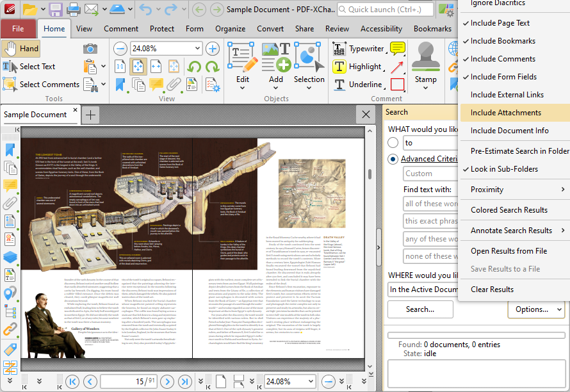Click the Save floppy disk icon
The width and height of the screenshot is (570, 392).
56,10
